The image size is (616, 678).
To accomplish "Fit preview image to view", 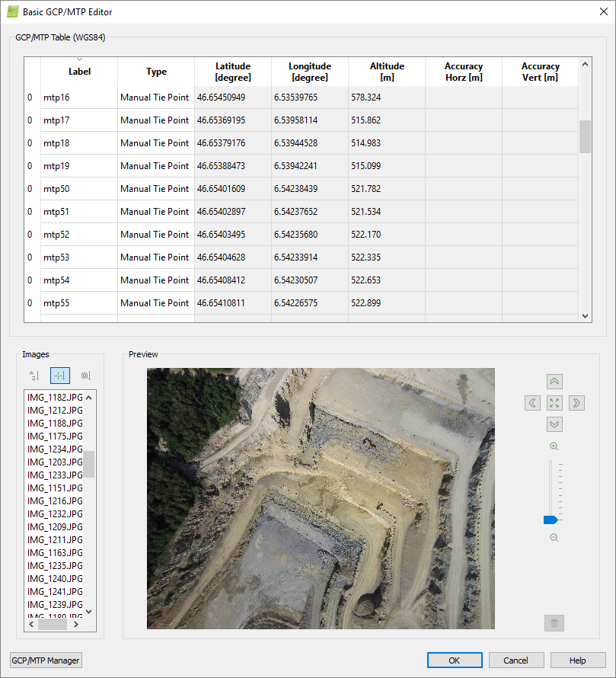I will (x=554, y=403).
